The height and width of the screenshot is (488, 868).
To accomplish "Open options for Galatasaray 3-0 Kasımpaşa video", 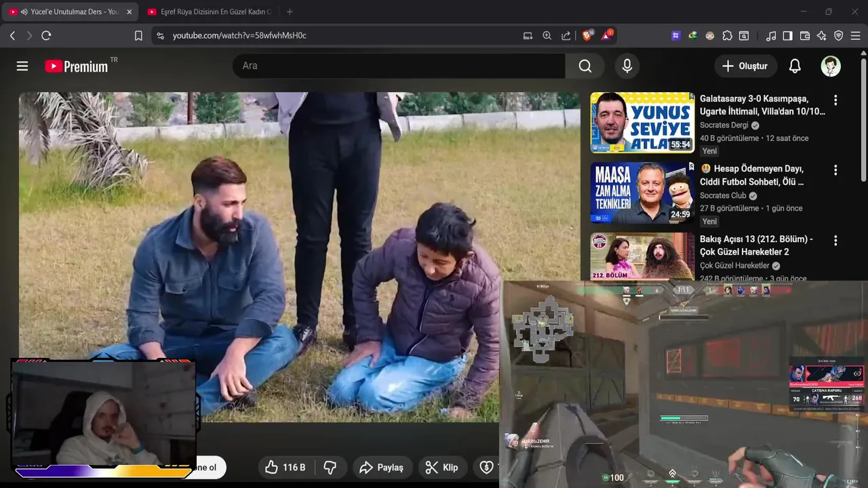I will pos(835,100).
